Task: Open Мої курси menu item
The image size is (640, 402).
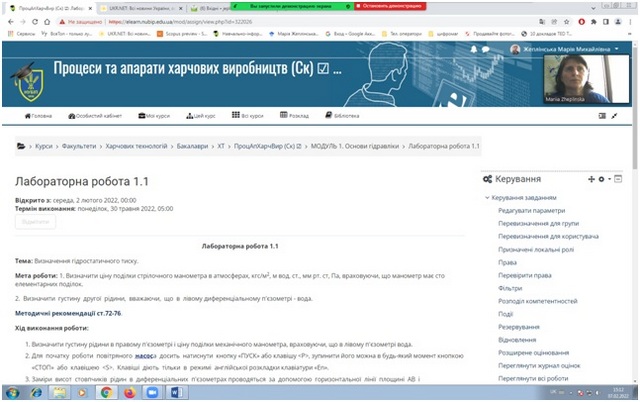Action: (154, 116)
